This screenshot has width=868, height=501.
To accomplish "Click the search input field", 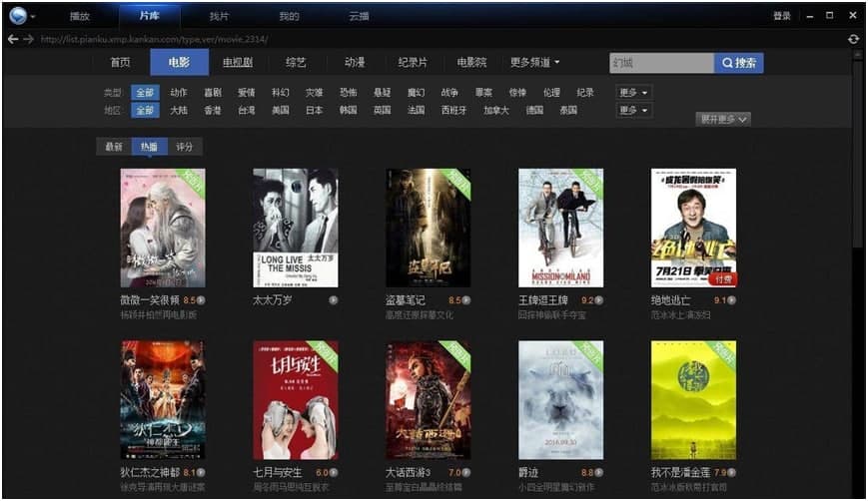I will [x=661, y=63].
